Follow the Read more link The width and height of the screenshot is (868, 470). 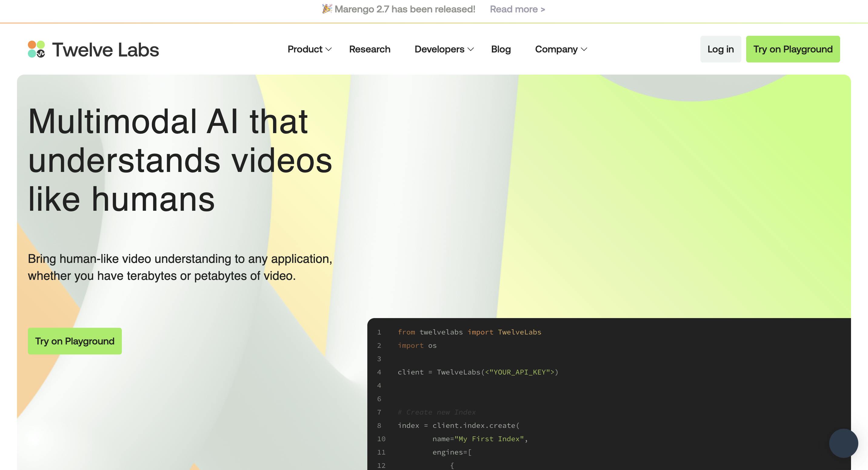point(517,9)
